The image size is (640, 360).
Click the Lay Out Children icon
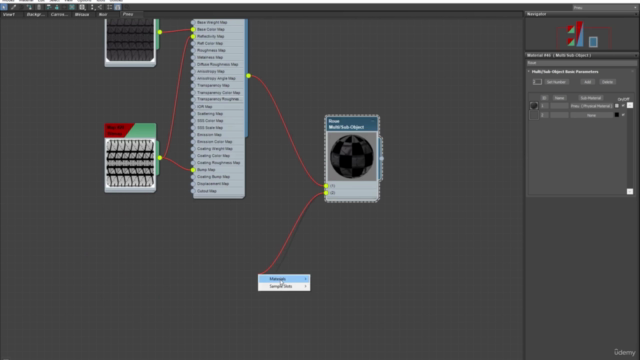tap(100, 7)
